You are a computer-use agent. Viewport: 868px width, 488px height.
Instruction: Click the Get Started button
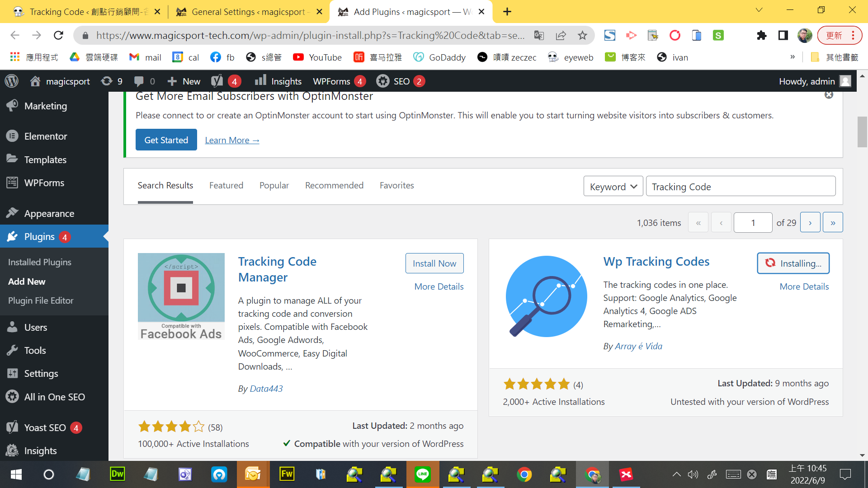pos(166,140)
